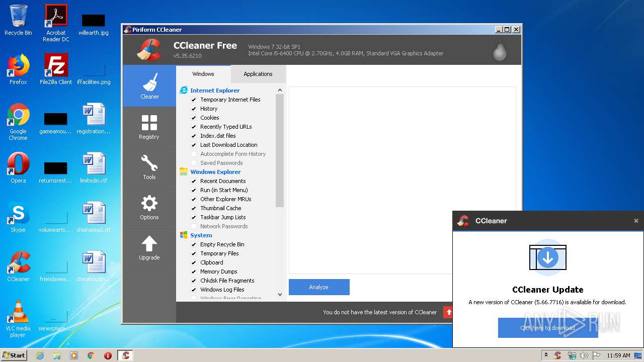Click the Piriform pear logo
644x362 pixels.
(500, 50)
